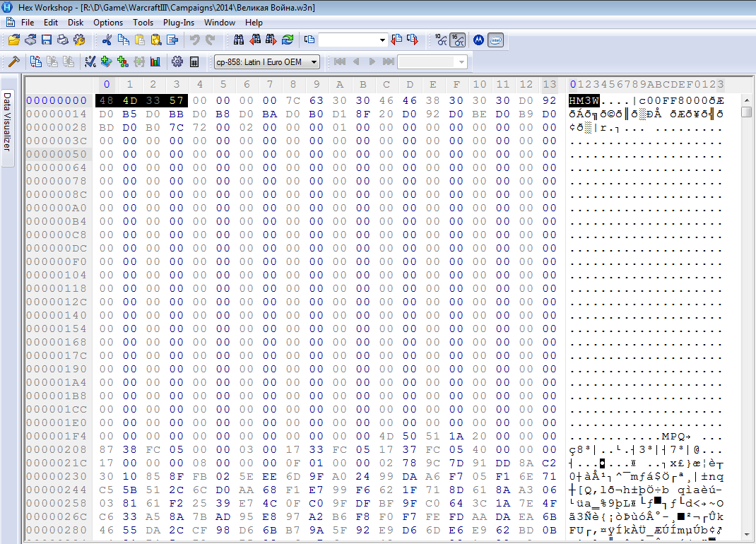756x544 pixels.
Task: Toggle decimal offset display (10)
Action: [x=441, y=40]
